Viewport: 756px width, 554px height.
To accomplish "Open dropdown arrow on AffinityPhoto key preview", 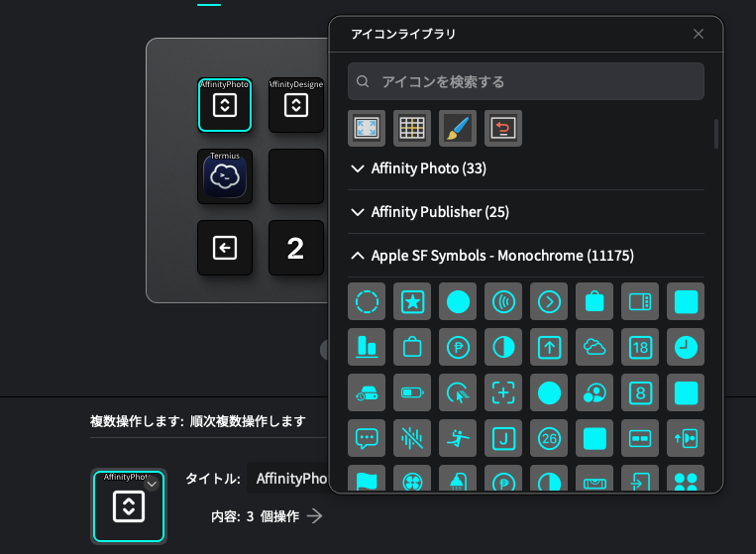I will pyautogui.click(x=152, y=484).
